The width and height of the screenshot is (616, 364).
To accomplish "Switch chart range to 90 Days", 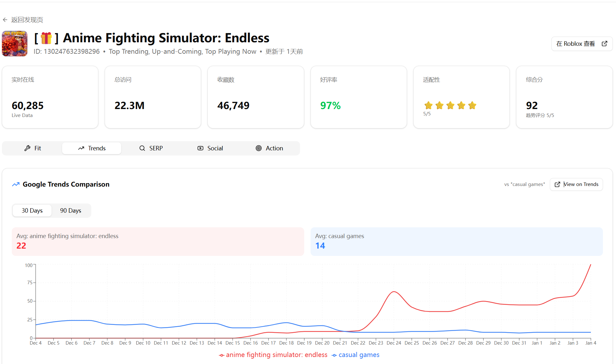I will point(71,210).
